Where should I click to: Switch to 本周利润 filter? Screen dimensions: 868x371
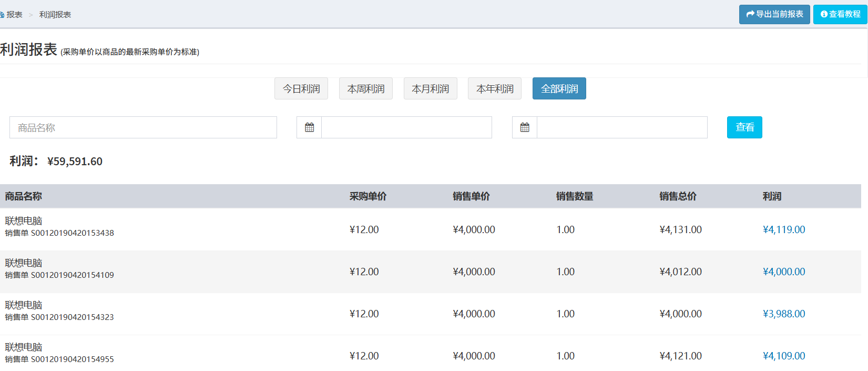click(x=365, y=89)
